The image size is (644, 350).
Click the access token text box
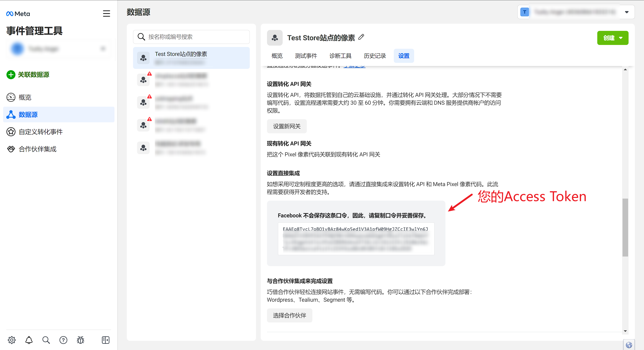click(x=356, y=239)
